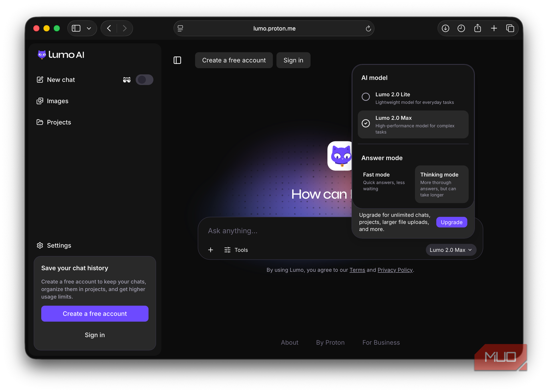Viewport: 548px width, 392px height.
Task: Click the lumo.proton.me address bar
Action: [x=274, y=28]
